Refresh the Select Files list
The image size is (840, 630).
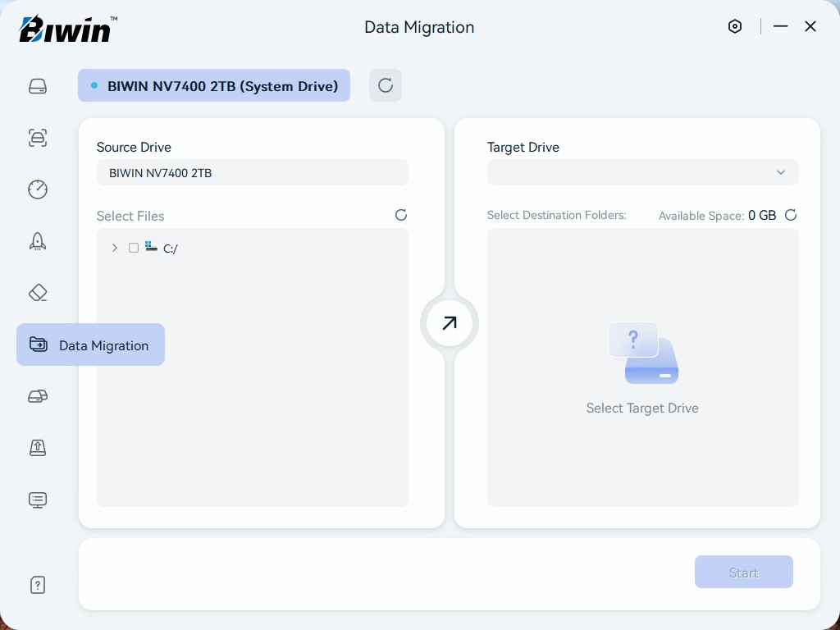(401, 215)
